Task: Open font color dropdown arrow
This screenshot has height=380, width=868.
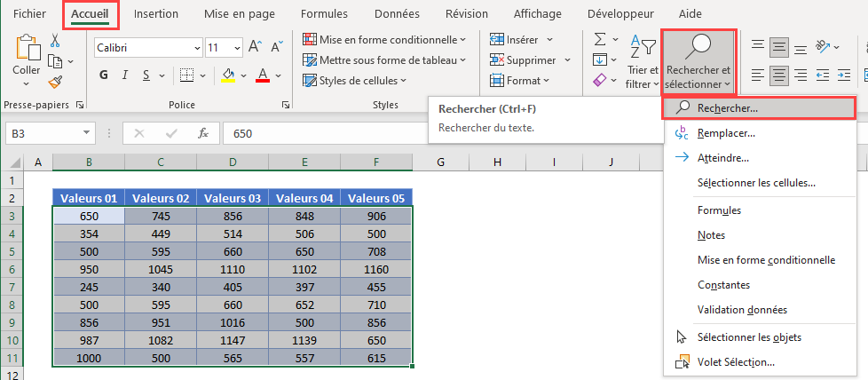Action: pos(279,75)
